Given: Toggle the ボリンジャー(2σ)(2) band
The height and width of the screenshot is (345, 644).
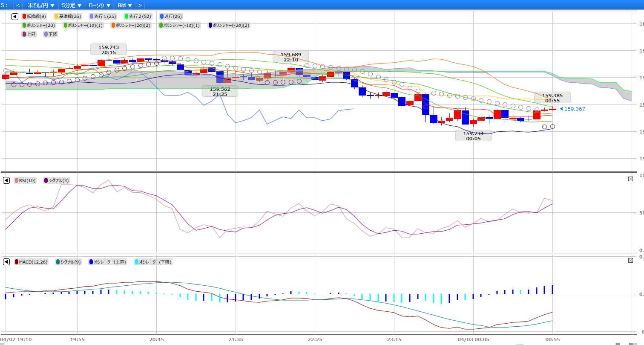Looking at the screenshot, I should tap(131, 25).
